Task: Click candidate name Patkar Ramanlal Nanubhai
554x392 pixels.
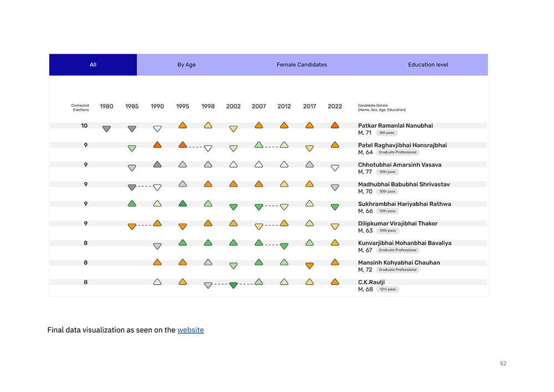Action: click(396, 125)
